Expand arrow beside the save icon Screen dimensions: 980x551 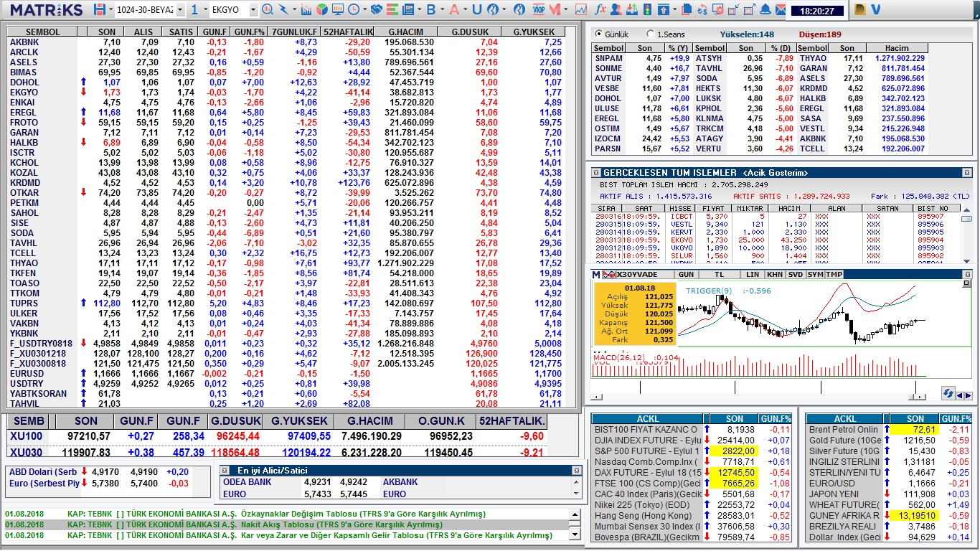coord(110,10)
